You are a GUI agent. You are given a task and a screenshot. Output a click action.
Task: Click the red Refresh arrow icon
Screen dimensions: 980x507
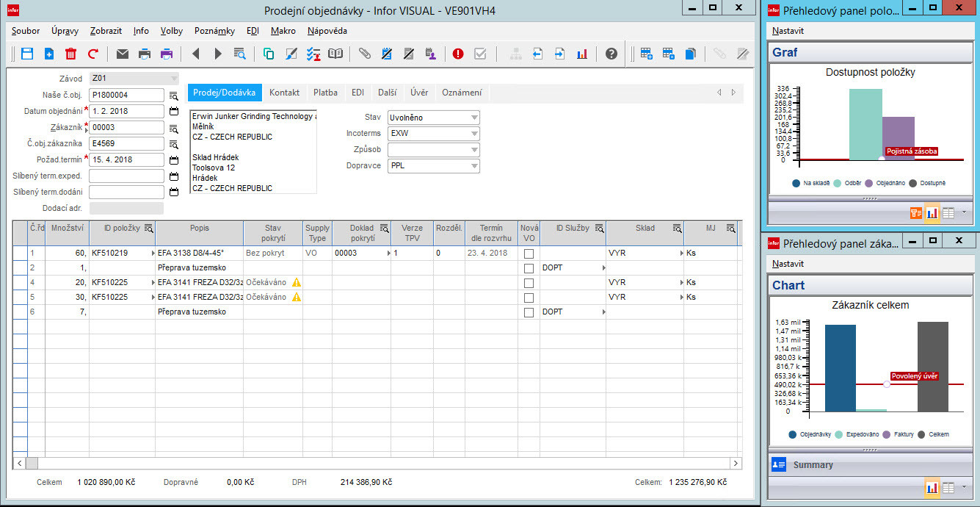coord(93,54)
